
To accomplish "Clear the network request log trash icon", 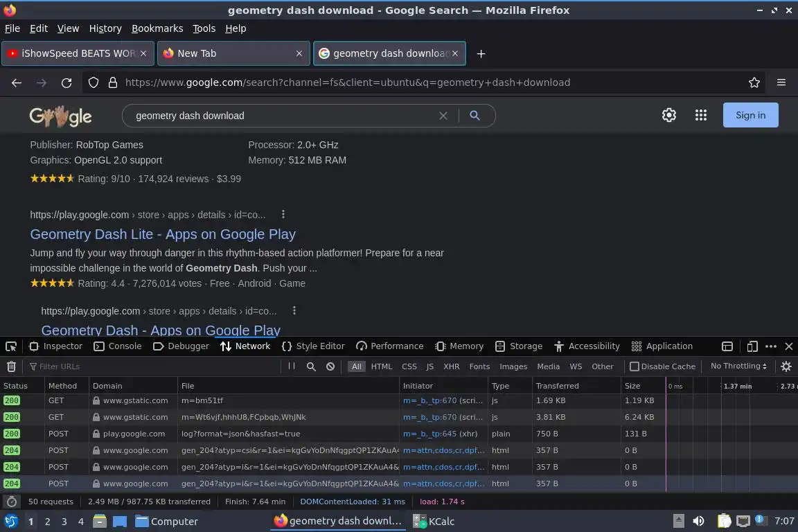I will click(11, 366).
